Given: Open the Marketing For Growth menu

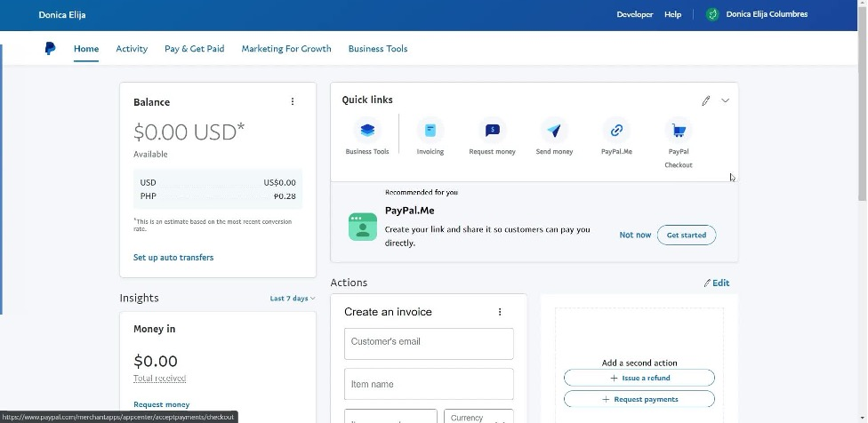Looking at the screenshot, I should (x=286, y=49).
